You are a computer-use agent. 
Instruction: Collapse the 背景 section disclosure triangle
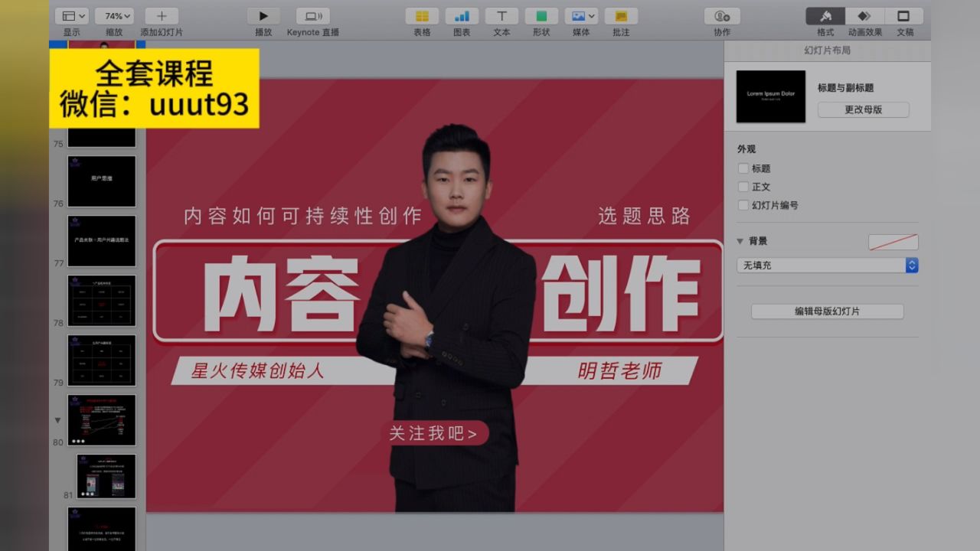[740, 240]
